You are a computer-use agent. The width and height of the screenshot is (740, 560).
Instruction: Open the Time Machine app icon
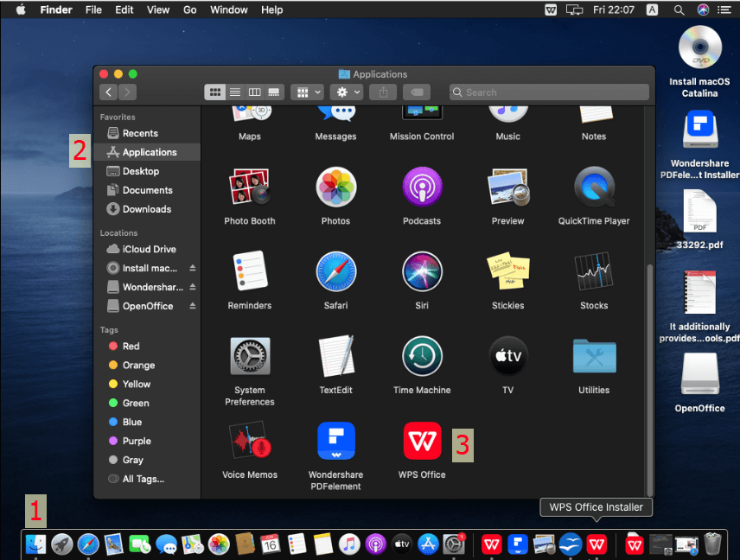[x=422, y=357]
